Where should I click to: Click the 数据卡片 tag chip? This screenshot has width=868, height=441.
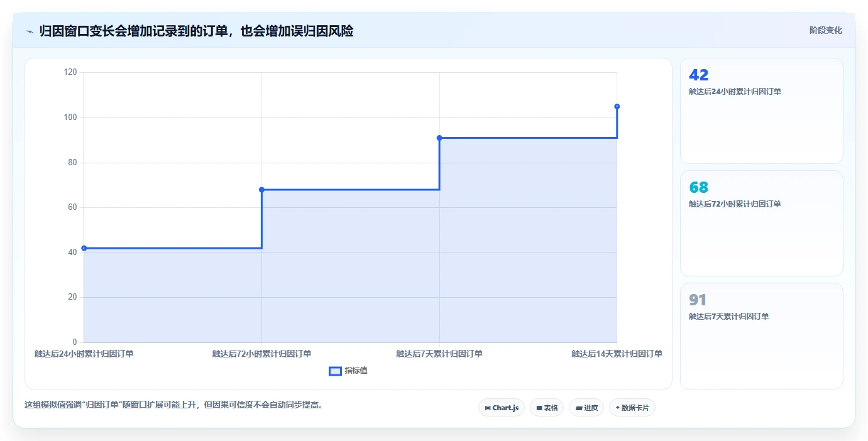coord(632,408)
